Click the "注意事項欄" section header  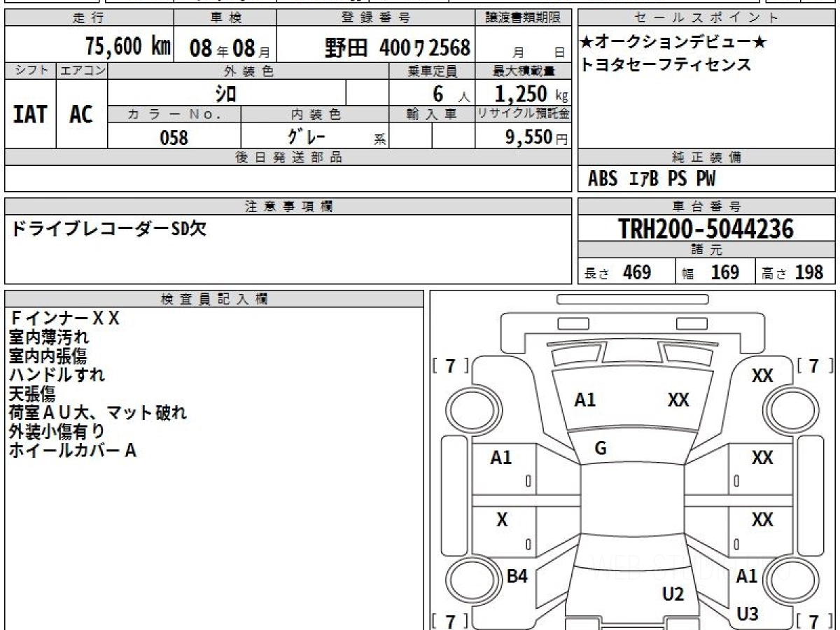tap(288, 206)
